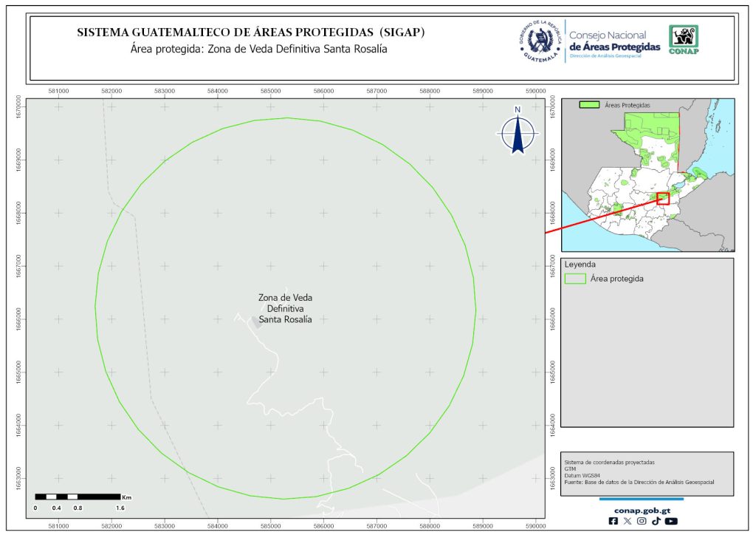The image size is (756, 535).
Task: Click the SISTEMA GUATEMALTECO DE ÁREAS PROTEGIDAS title
Action: pos(251,33)
